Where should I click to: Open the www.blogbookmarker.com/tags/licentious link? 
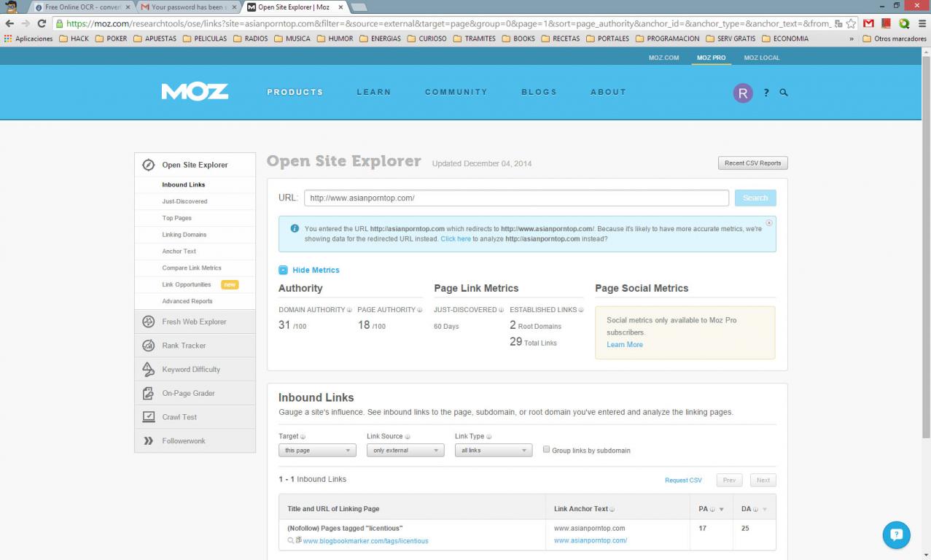[365, 541]
